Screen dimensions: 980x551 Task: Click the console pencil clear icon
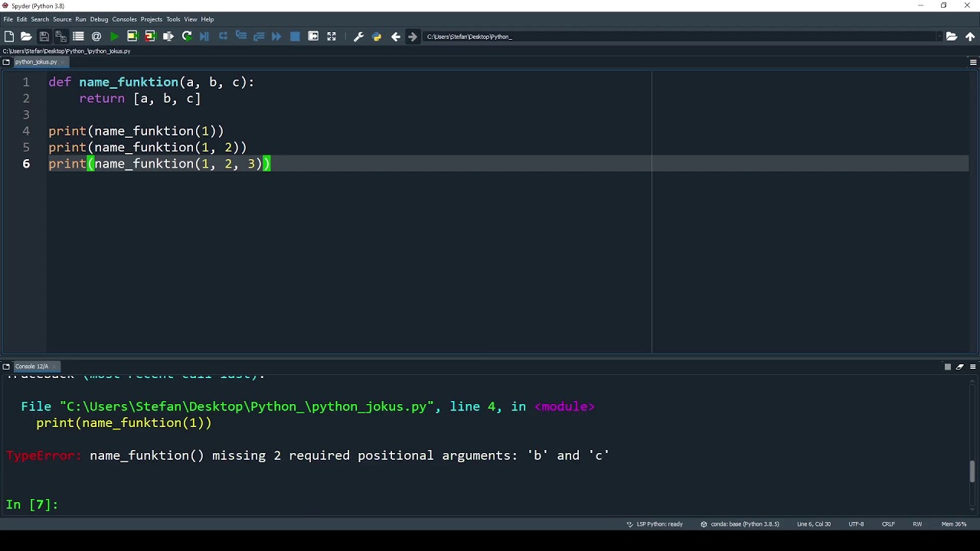tap(960, 367)
